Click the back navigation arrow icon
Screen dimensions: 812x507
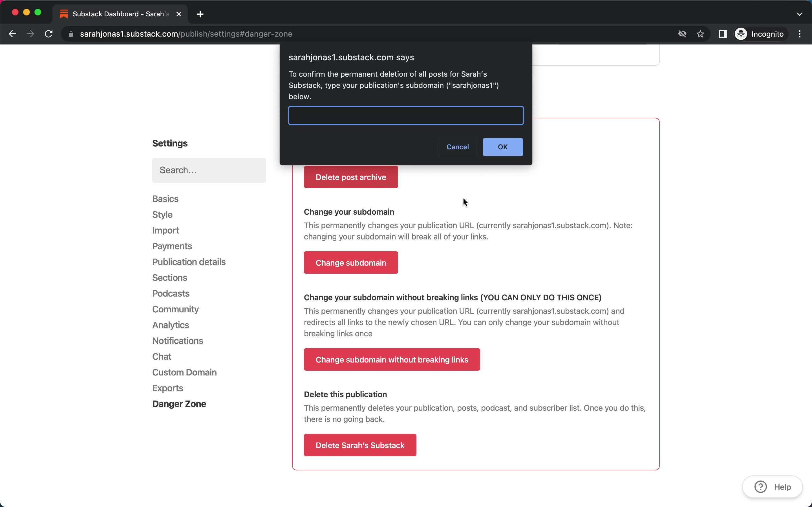(12, 34)
